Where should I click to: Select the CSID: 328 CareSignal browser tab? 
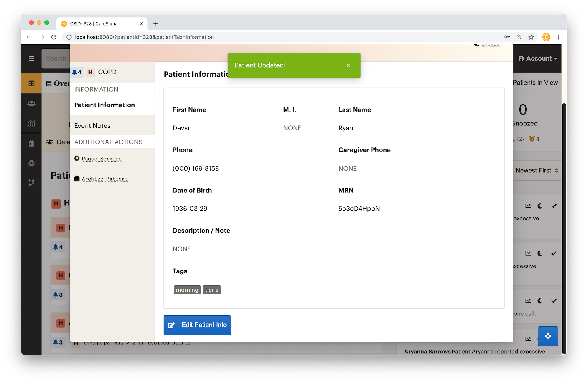101,24
